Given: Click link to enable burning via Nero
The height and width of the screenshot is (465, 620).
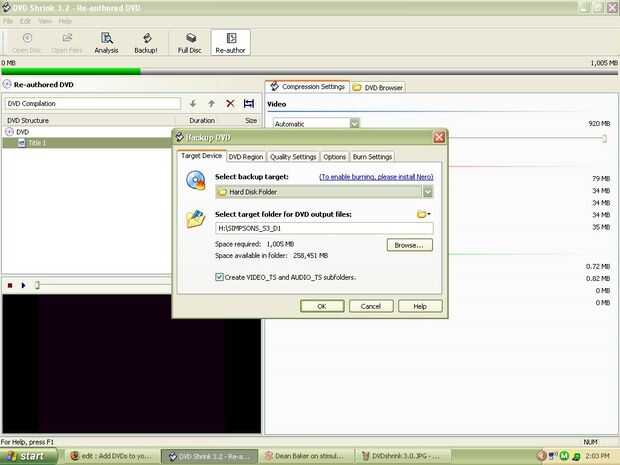Looking at the screenshot, I should 376,177.
